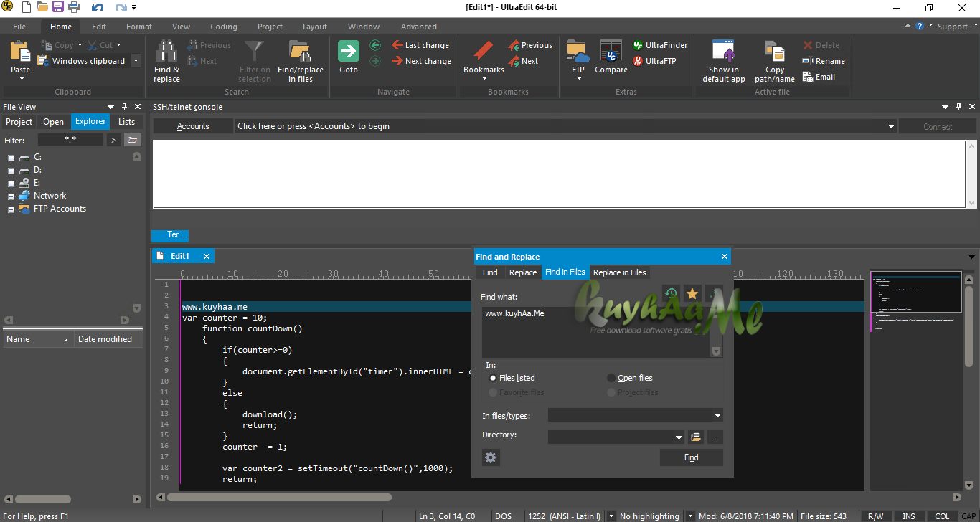Close the Edit1 file tab
The height and width of the screenshot is (522, 980).
tap(207, 256)
